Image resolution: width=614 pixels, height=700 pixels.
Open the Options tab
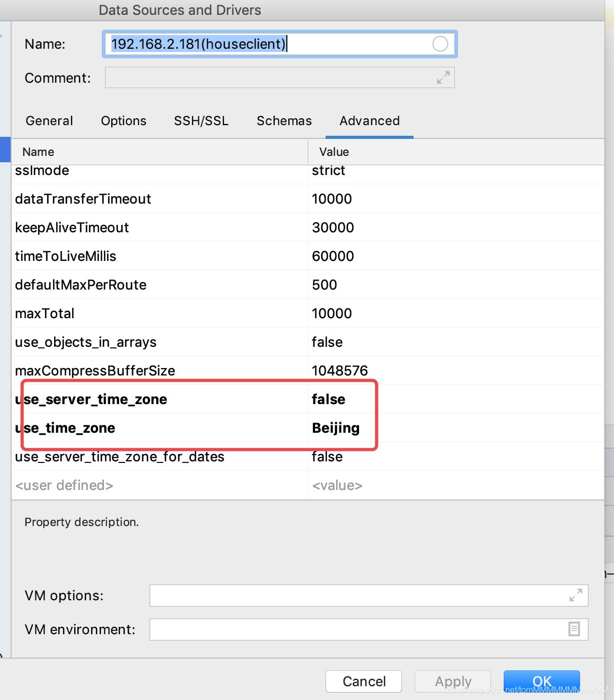point(124,121)
